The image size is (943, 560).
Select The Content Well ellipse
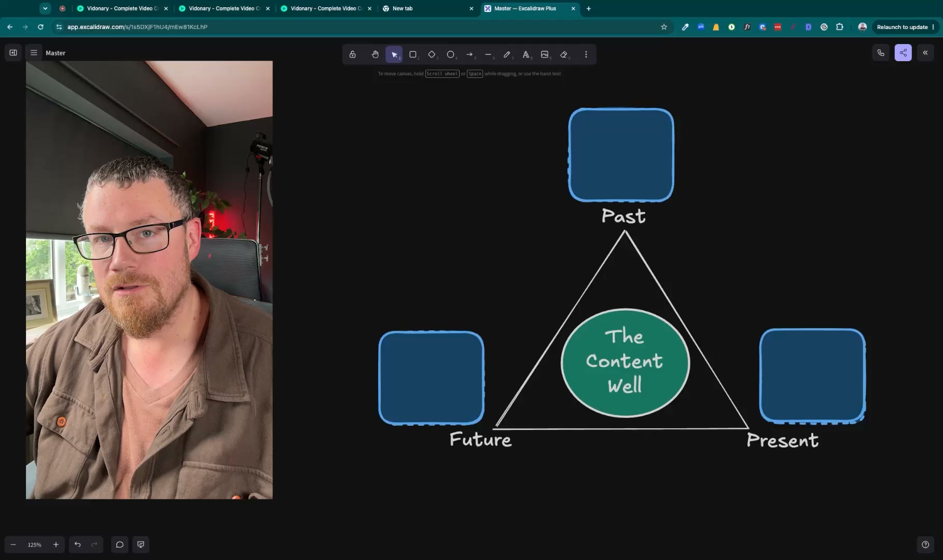click(625, 363)
